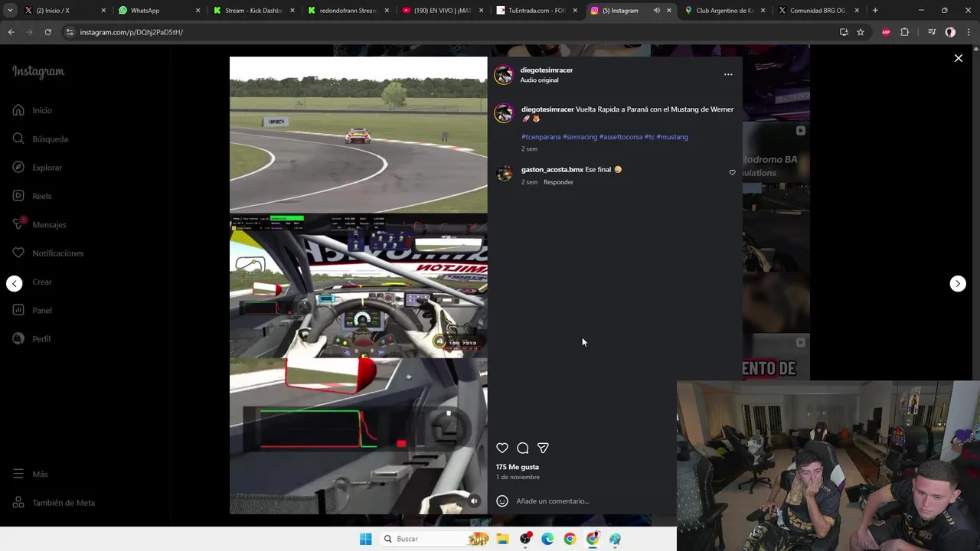
Task: Open Panel in the sidebar
Action: (x=32, y=310)
